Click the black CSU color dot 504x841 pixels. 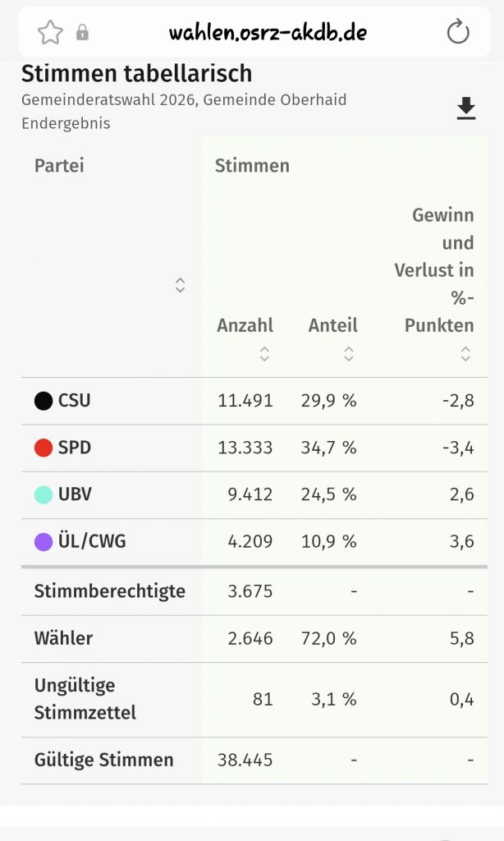click(44, 401)
